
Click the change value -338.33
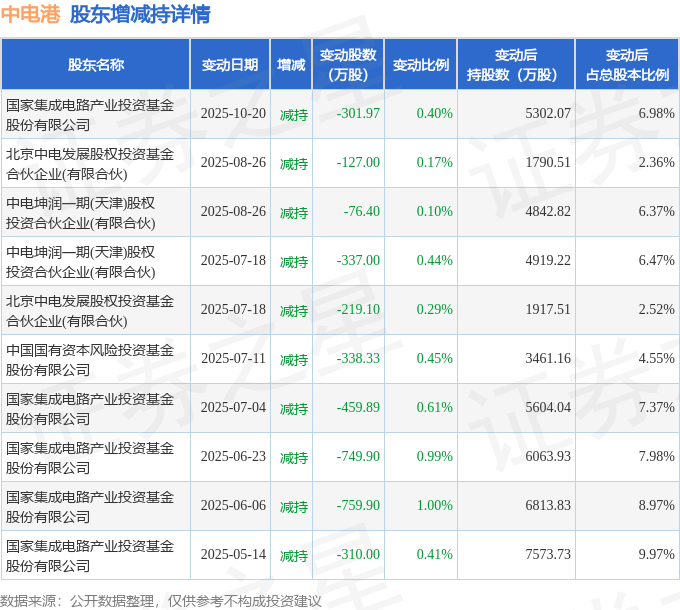coord(358,358)
